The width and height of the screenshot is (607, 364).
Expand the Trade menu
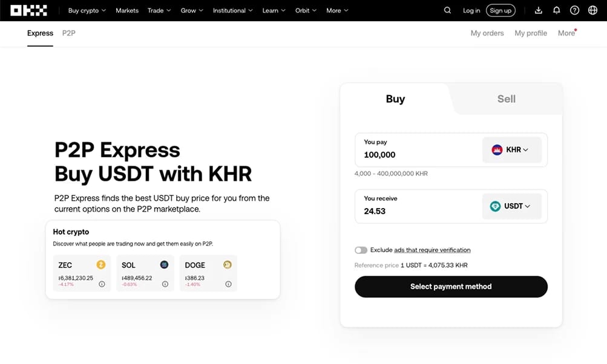point(159,10)
